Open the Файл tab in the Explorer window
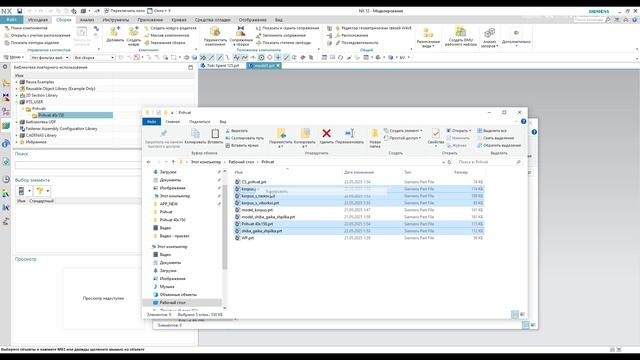Screen dimensions: 640x360 click(x=151, y=122)
